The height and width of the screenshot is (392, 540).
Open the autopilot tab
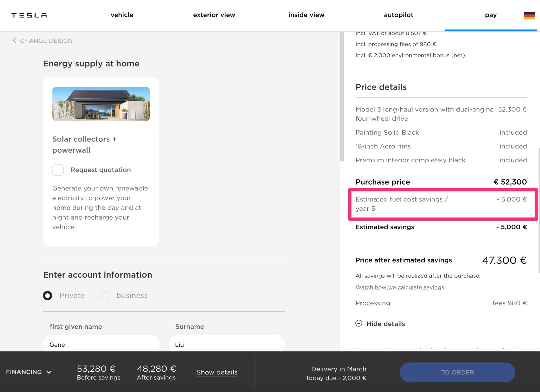click(398, 15)
